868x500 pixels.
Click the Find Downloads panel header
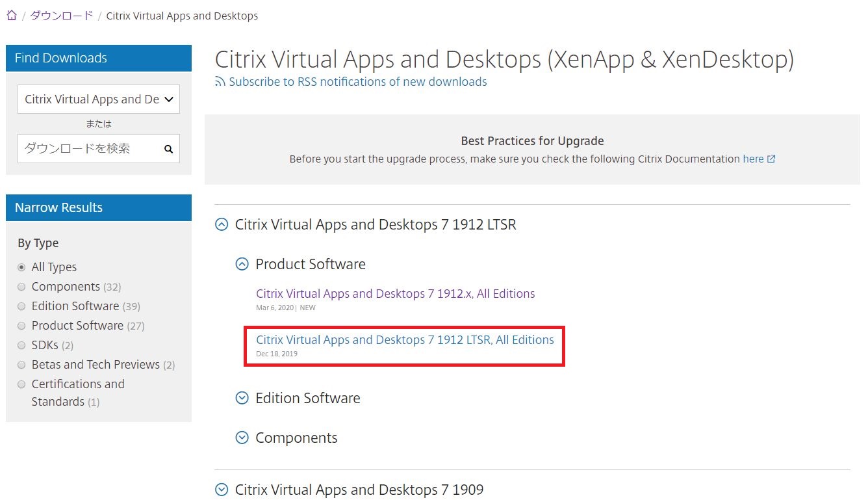coord(99,58)
